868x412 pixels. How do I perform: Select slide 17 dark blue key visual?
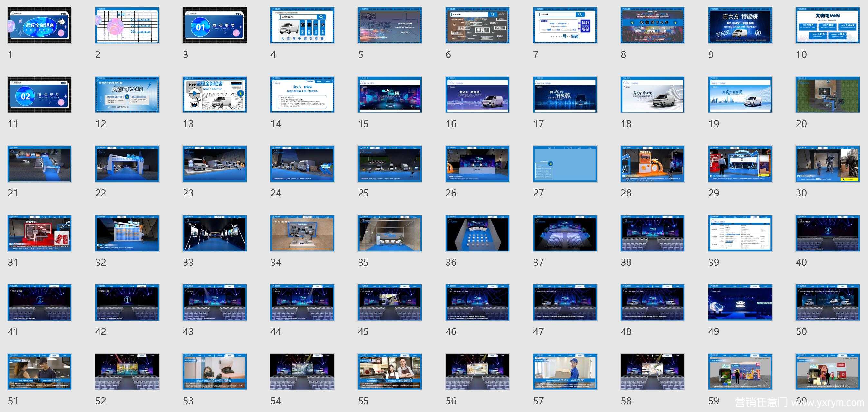click(565, 95)
